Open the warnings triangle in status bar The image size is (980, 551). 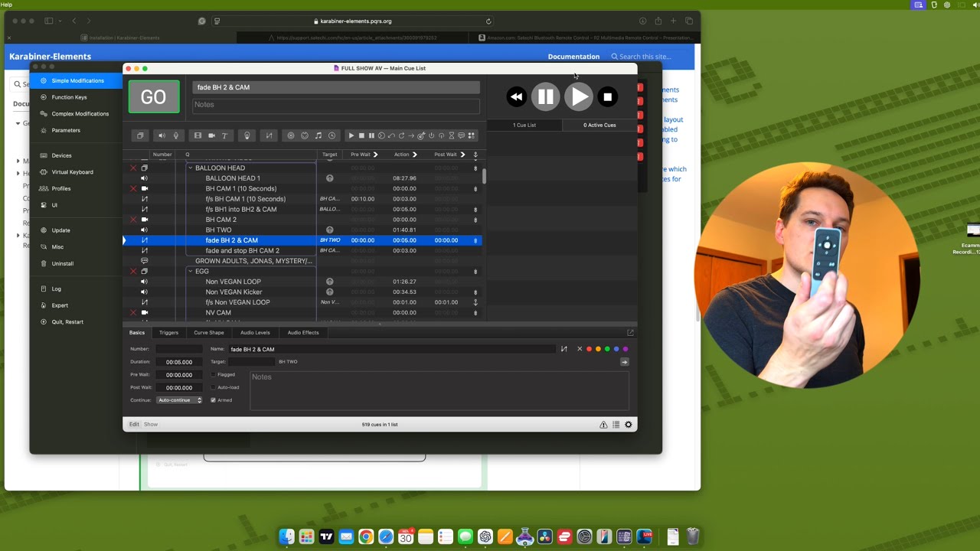click(603, 425)
